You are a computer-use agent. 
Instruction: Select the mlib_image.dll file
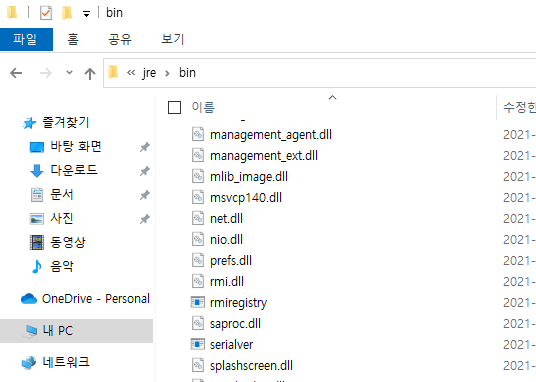[249, 177]
